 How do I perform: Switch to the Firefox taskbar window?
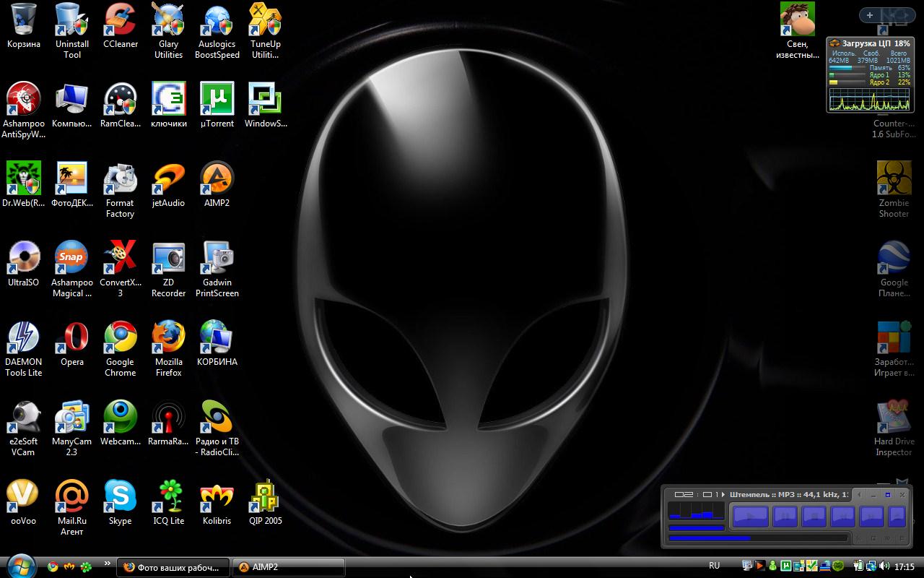pos(173,567)
